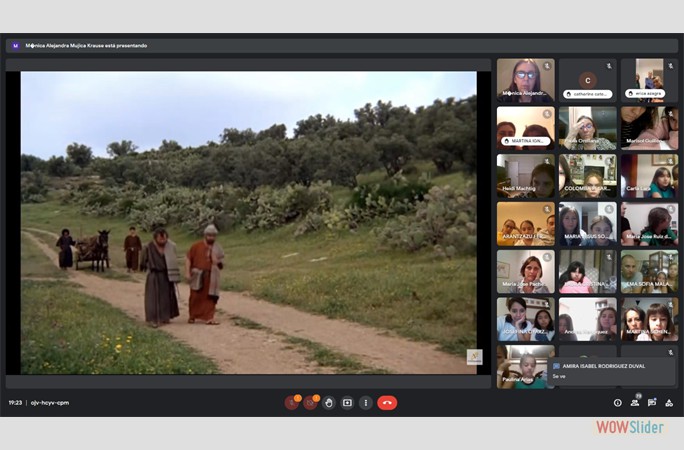Screen dimensions: 684x450
Task: Open chat notification from AMIRA ISABEL RODRIGUEZ DUVAL
Action: pos(612,371)
